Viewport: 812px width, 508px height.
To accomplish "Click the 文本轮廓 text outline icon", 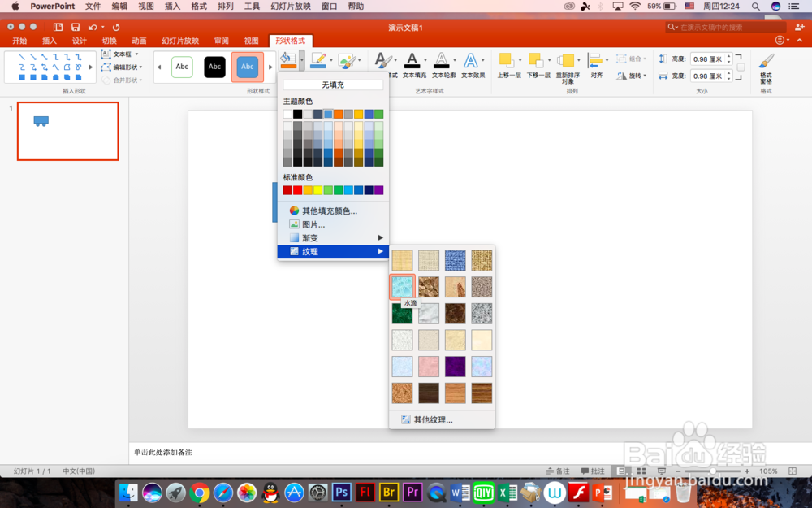I will click(x=441, y=60).
